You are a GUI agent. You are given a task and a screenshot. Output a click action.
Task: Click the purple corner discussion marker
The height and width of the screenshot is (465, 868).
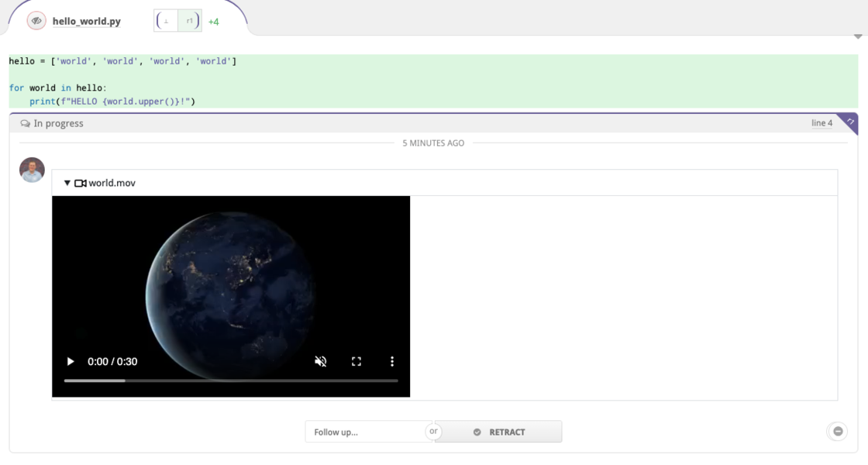coord(849,122)
